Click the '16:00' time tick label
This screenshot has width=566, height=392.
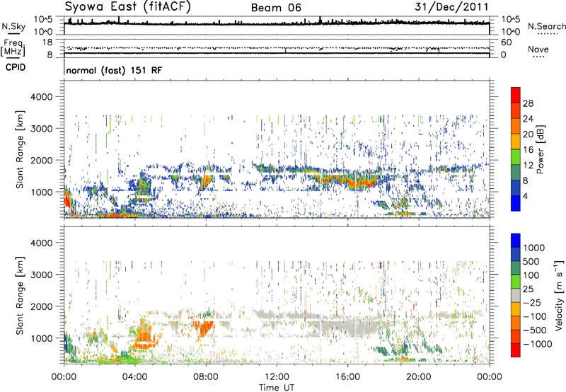click(347, 377)
